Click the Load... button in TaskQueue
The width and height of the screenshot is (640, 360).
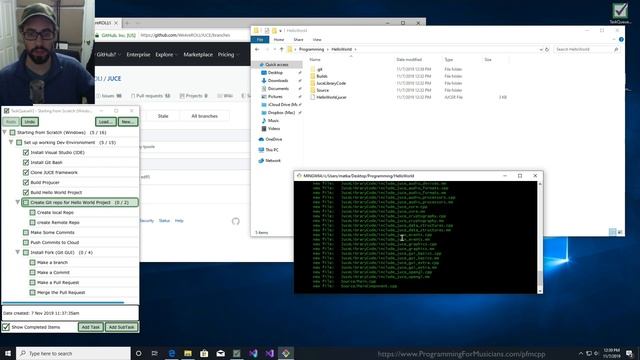tap(106, 122)
